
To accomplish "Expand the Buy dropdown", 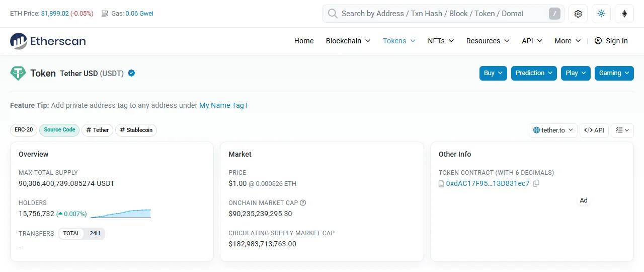I will click(493, 73).
